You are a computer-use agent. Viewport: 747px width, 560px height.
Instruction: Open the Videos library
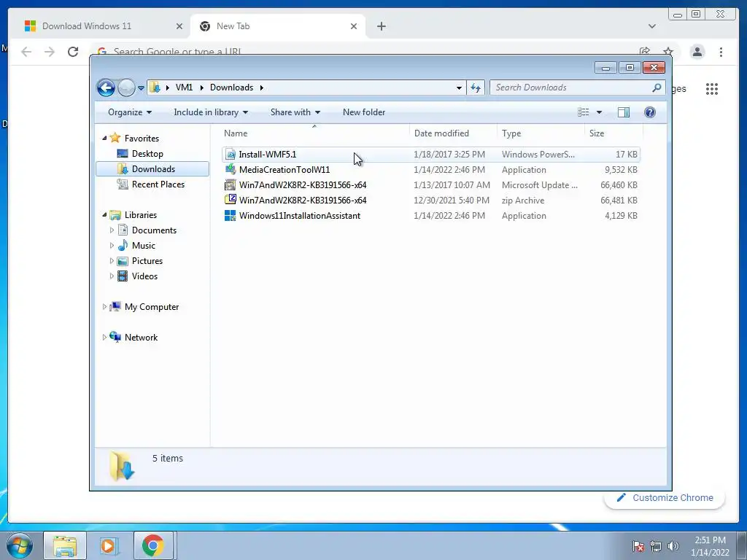pos(144,276)
